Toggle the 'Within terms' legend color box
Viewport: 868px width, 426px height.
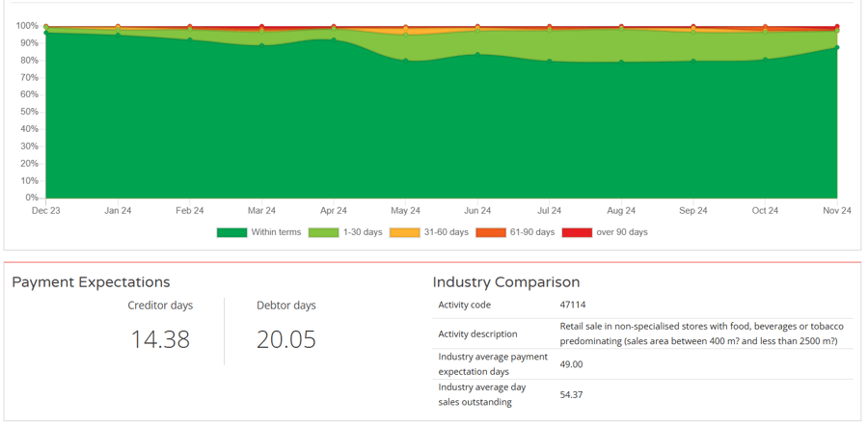pos(231,232)
